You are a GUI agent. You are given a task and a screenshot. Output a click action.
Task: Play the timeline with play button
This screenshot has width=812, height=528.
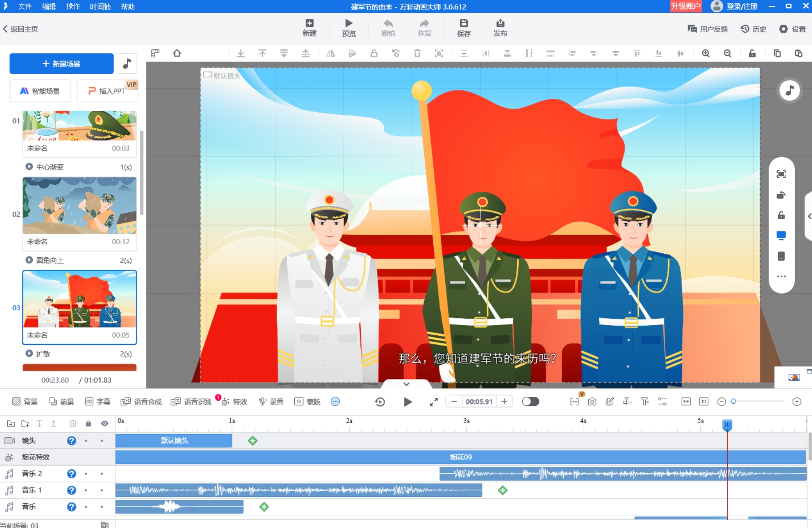point(408,401)
